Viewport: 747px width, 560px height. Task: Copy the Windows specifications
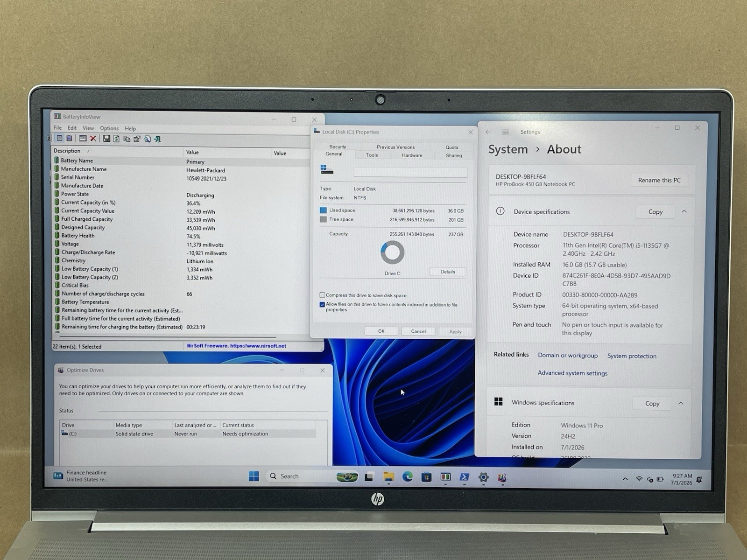(652, 404)
